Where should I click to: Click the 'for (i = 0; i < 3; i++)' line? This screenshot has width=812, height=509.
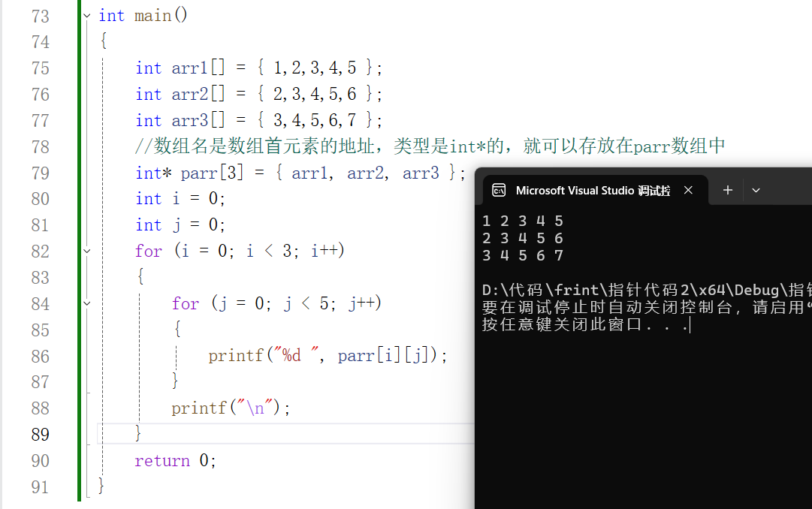240,251
